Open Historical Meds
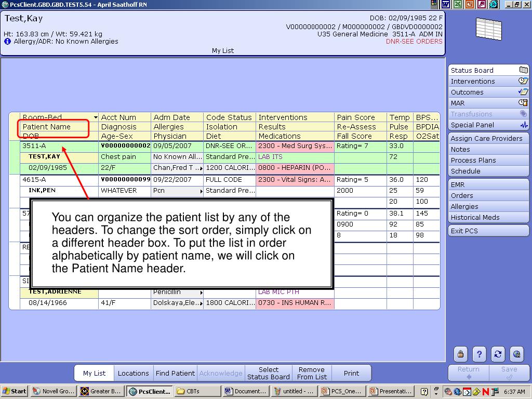The image size is (532, 399). (488, 217)
